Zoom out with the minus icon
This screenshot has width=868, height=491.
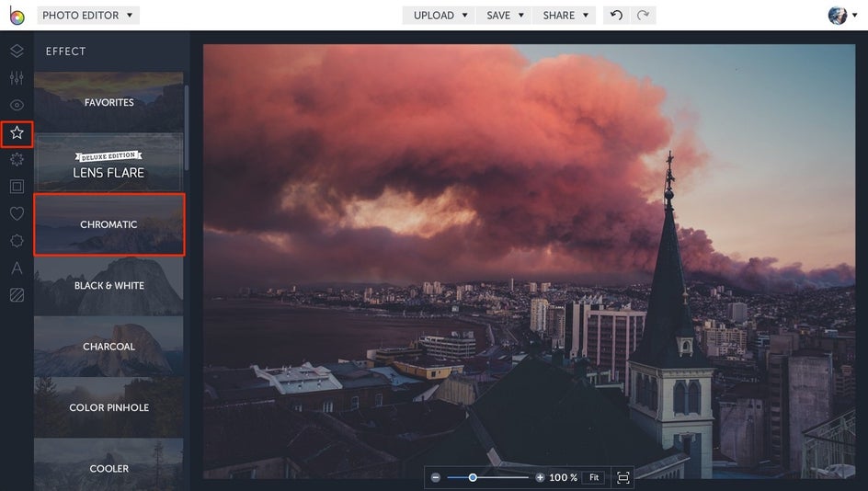[x=436, y=477]
